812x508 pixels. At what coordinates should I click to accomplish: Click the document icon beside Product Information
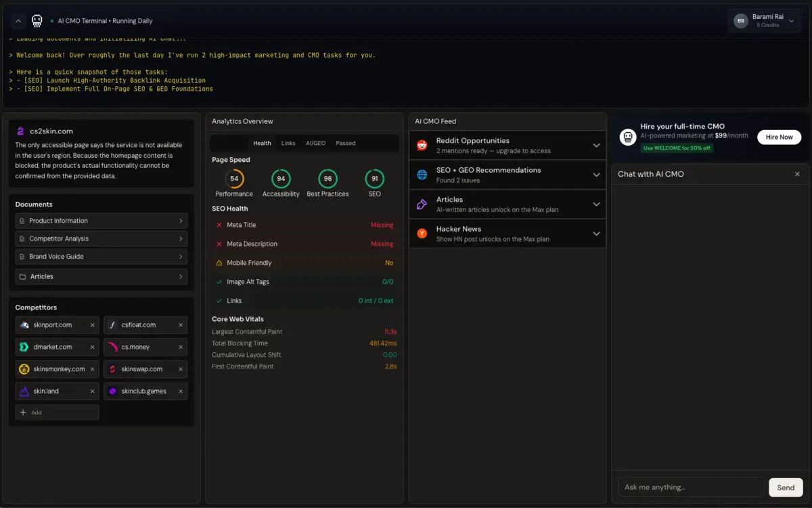(22, 219)
